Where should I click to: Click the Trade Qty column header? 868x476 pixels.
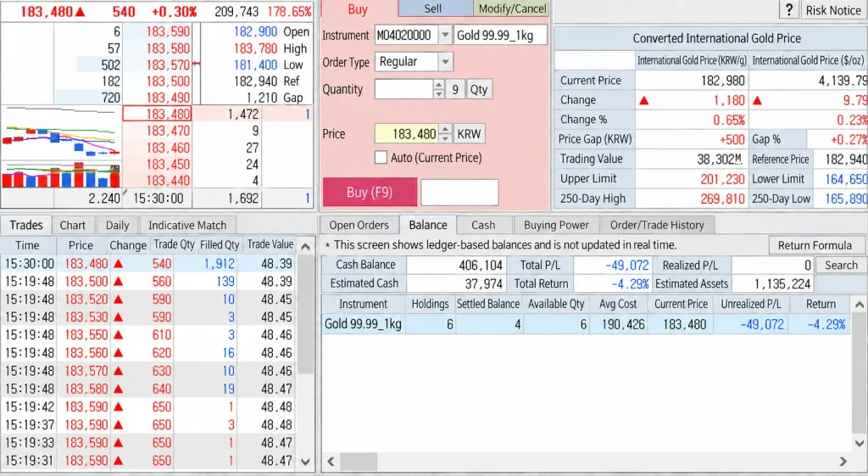pyautogui.click(x=174, y=244)
